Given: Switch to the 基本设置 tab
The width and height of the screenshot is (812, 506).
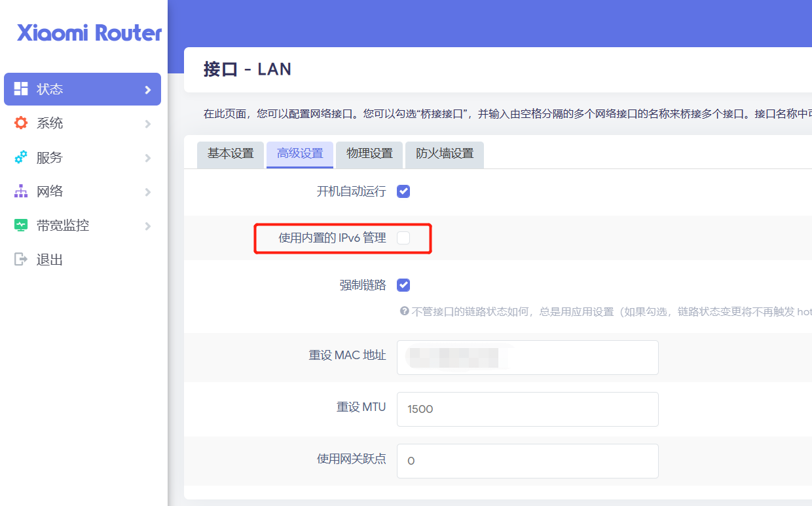Looking at the screenshot, I should pos(231,154).
